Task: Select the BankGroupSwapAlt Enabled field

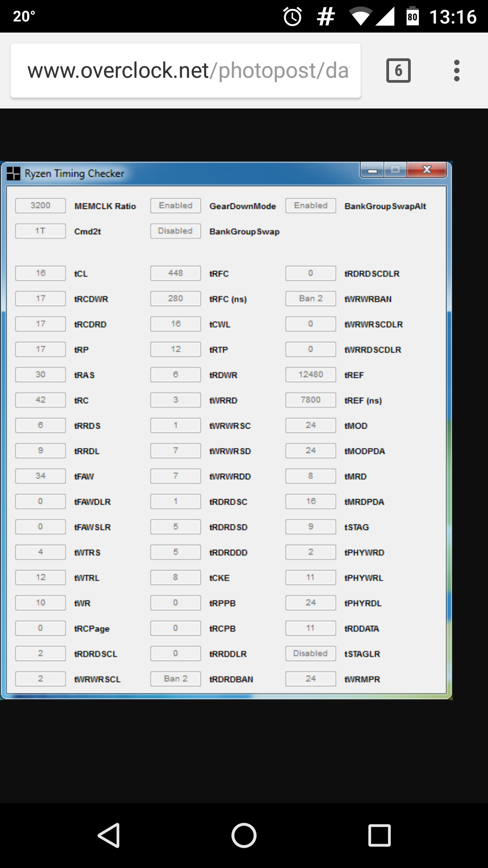Action: [x=311, y=206]
